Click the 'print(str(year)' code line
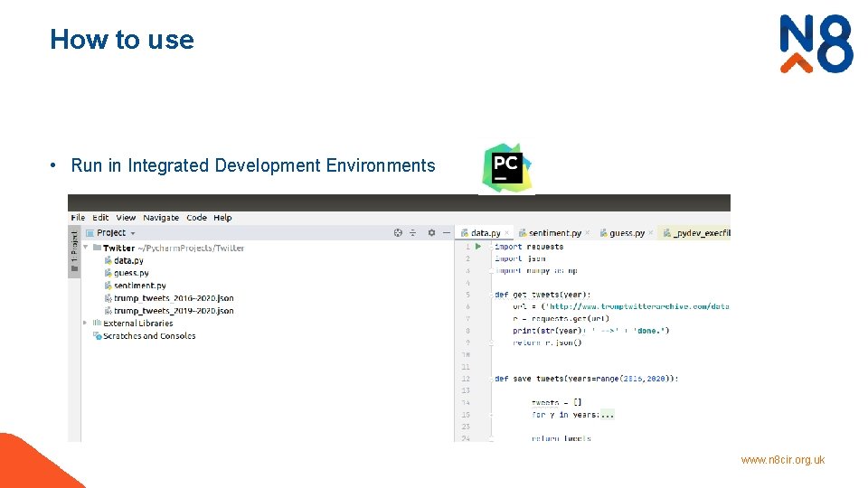The height and width of the screenshot is (488, 868). coord(590,331)
